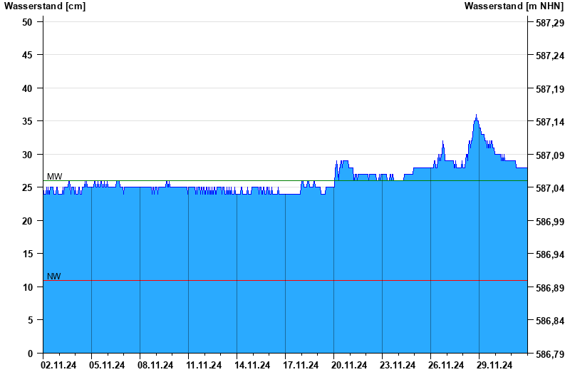Click the 20 cm axis value
Screen dimensions: 570x392
tap(27, 221)
